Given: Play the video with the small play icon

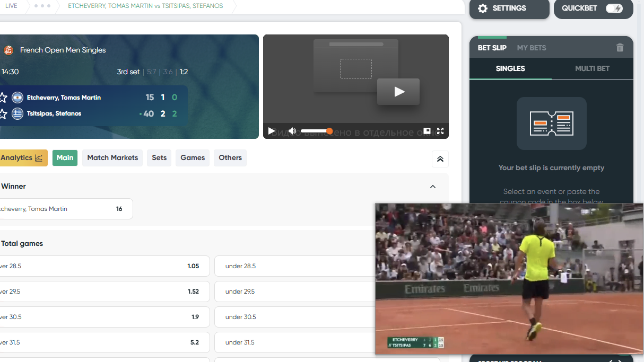Looking at the screenshot, I should [x=272, y=131].
